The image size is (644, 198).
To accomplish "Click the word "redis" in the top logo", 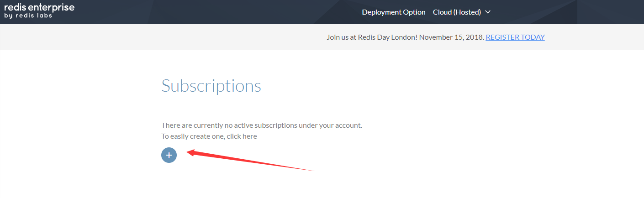I will coord(15,7).
